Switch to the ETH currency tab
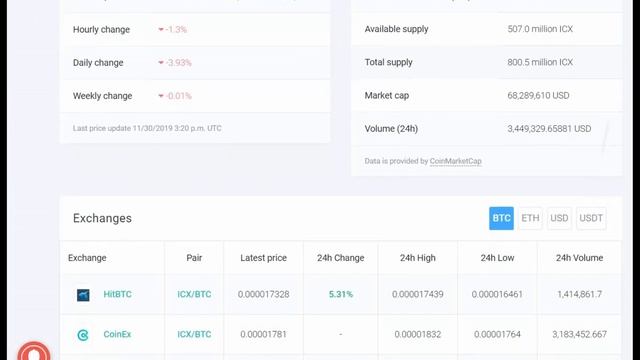The width and height of the screenshot is (640, 360). pos(530,218)
